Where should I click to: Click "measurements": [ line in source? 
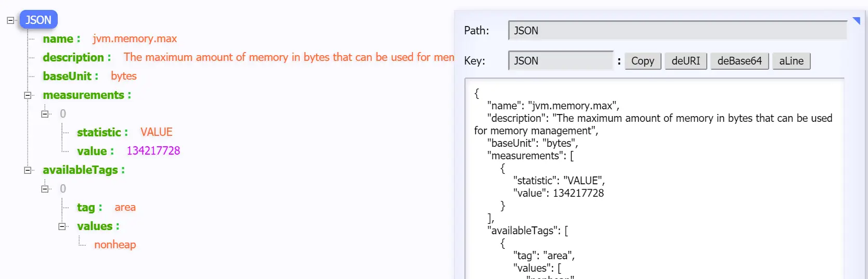click(x=530, y=156)
